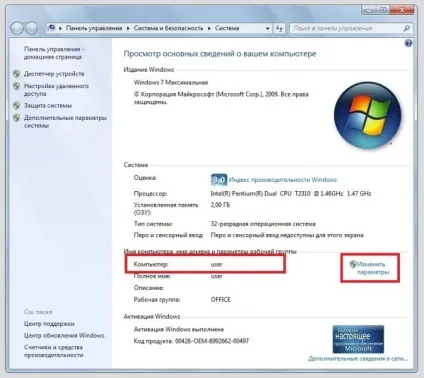Click the refresh button next to address bar
424x378 pixels.
coord(279,28)
